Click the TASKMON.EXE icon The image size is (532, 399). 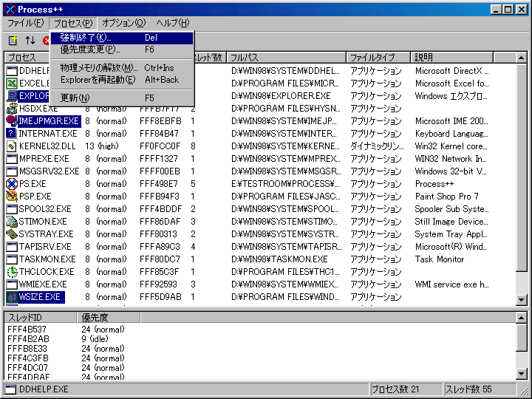(x=12, y=259)
